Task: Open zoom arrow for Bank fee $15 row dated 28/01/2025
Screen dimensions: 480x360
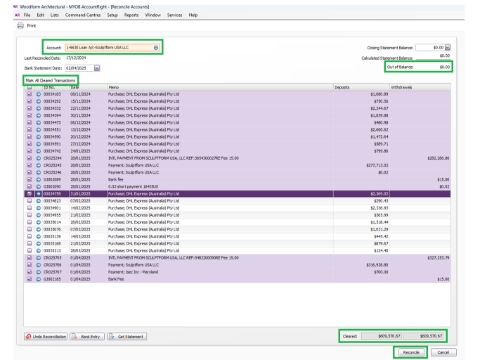Action: pyautogui.click(x=38, y=180)
